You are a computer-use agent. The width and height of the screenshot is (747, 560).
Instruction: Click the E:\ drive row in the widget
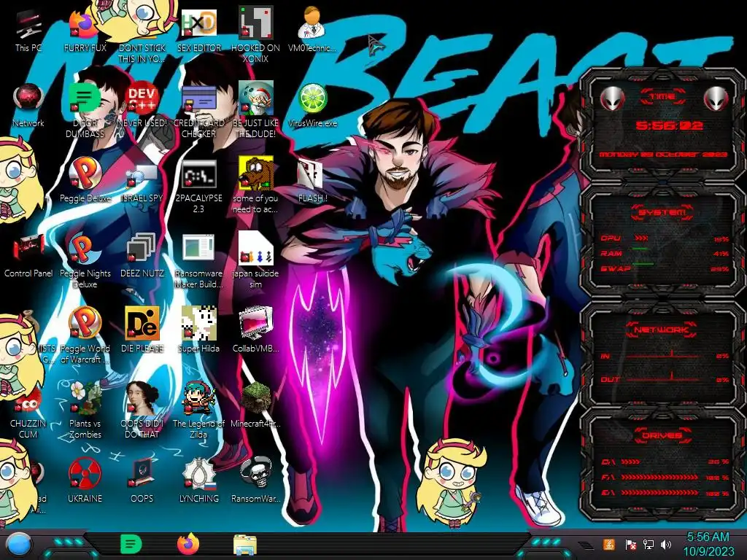(665, 493)
